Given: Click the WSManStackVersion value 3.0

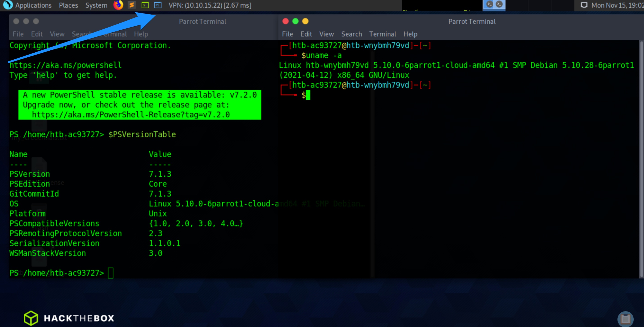Looking at the screenshot, I should 156,253.
